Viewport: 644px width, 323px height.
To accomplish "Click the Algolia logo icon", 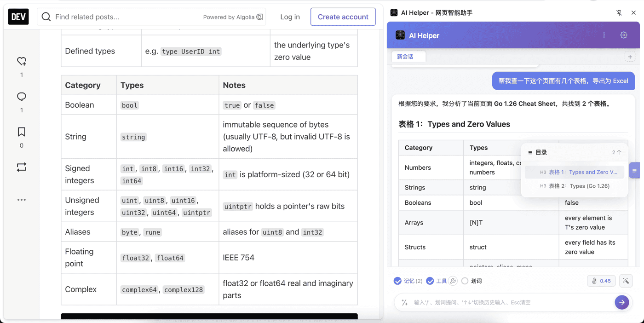I will (260, 17).
